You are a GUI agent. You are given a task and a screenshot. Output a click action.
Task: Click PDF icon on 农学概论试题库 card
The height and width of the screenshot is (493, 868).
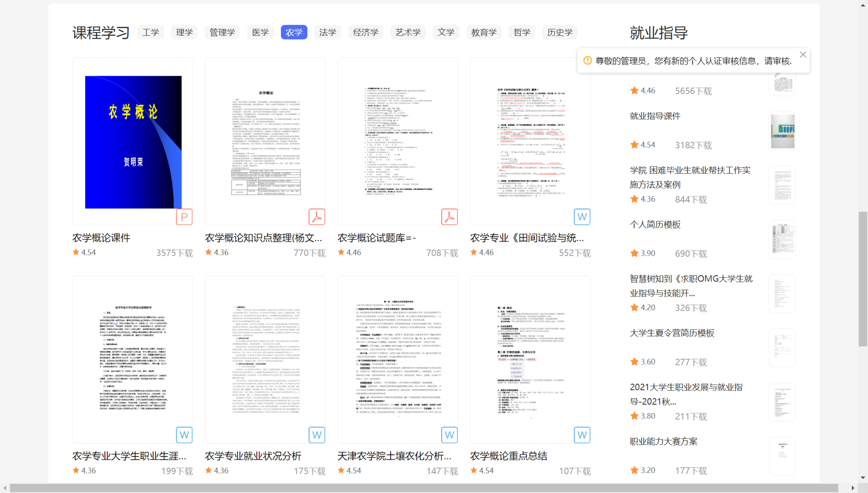point(449,217)
